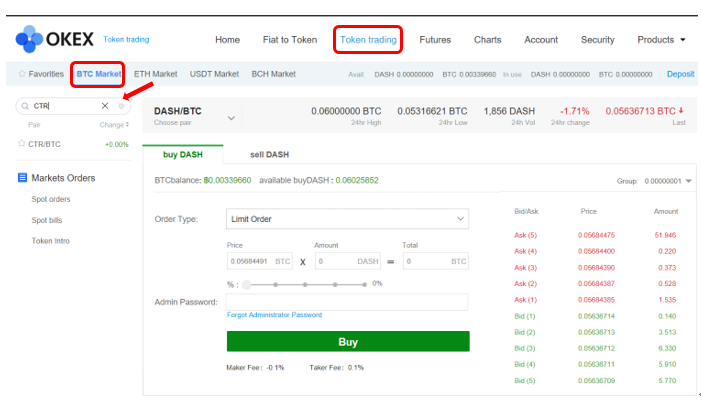The height and width of the screenshot is (401, 701).
Task: Open the Group precision dropdown
Action: [668, 181]
